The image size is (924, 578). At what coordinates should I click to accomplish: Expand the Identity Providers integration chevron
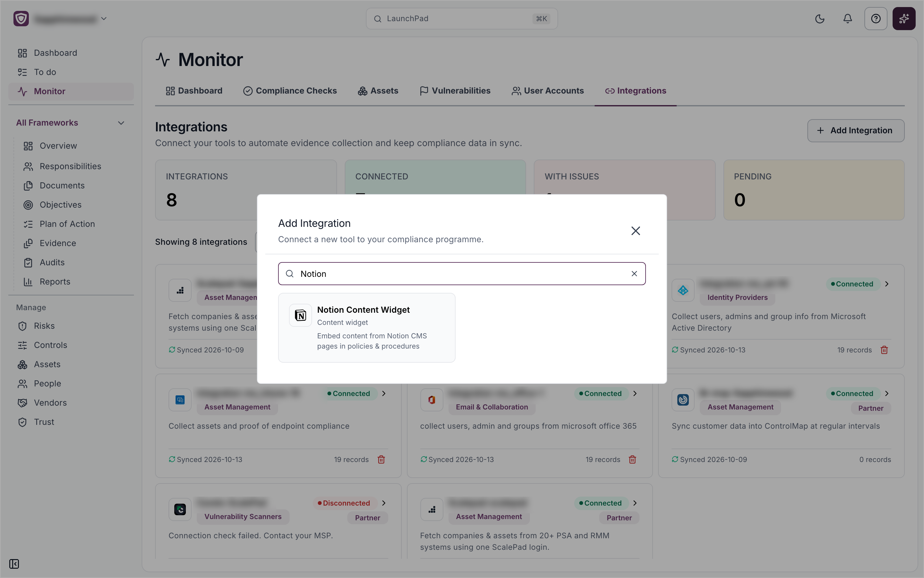(x=887, y=284)
